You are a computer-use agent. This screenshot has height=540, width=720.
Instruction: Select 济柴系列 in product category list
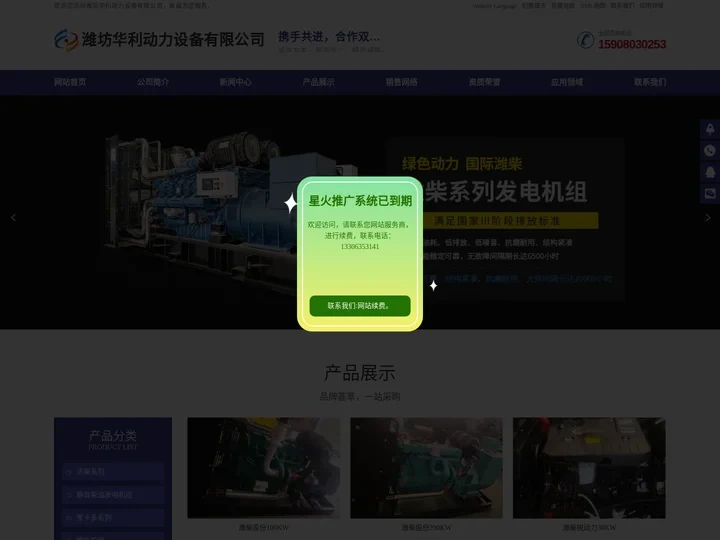click(113, 472)
